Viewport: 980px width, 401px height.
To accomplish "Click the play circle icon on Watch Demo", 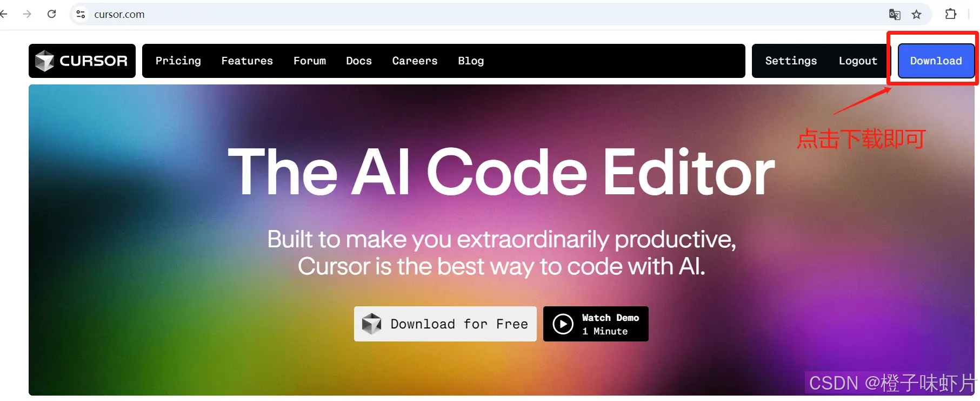I will tap(563, 324).
